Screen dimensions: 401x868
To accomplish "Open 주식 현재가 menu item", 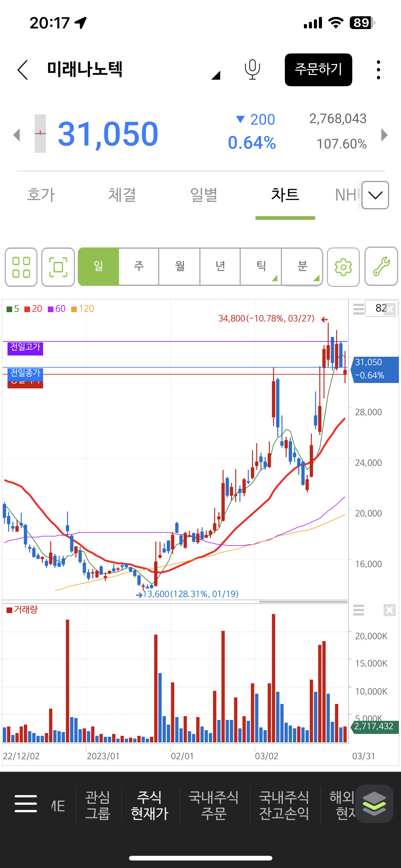I will pos(150,805).
